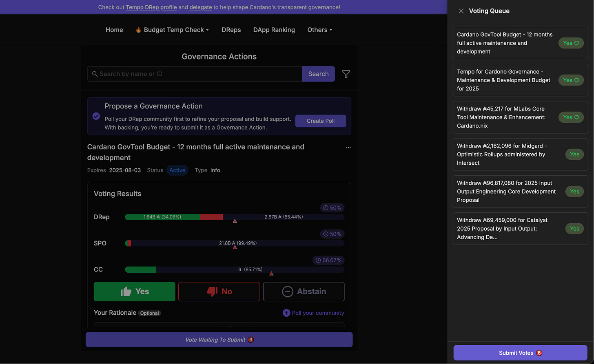The width and height of the screenshot is (594, 364).
Task: Click the delegate link in the banner
Action: (x=201, y=7)
